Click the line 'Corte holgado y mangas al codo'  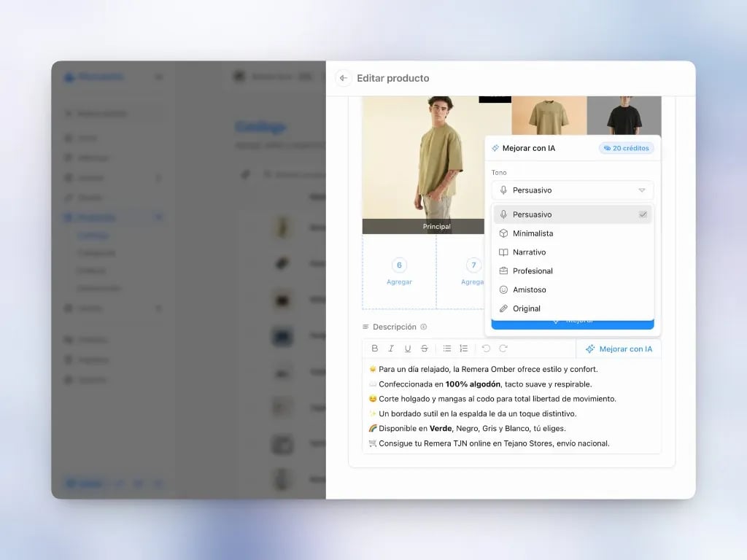(497, 399)
